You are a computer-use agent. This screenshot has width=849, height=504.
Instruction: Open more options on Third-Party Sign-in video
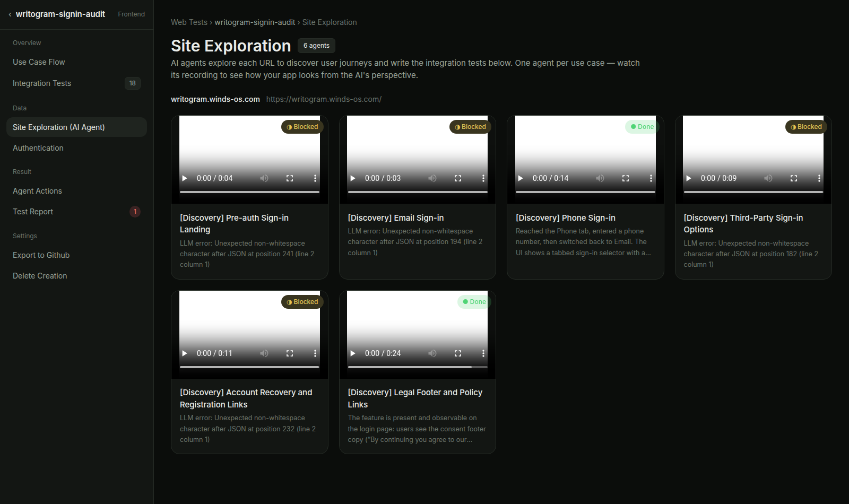pyautogui.click(x=819, y=178)
